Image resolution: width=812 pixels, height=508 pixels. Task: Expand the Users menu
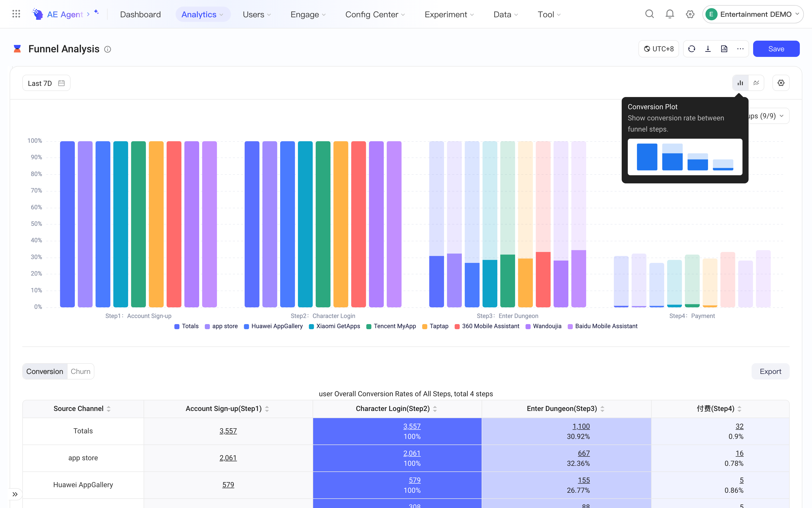pos(257,14)
